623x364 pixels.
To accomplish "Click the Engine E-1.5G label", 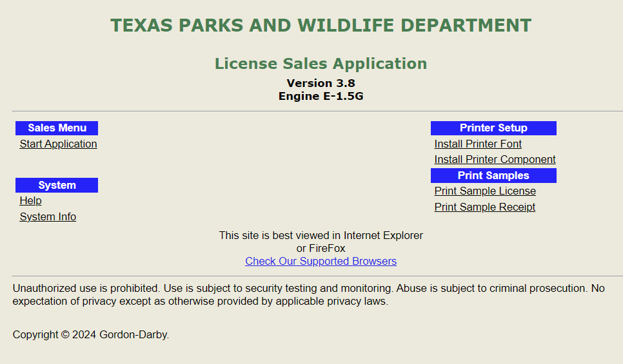I will coord(321,96).
